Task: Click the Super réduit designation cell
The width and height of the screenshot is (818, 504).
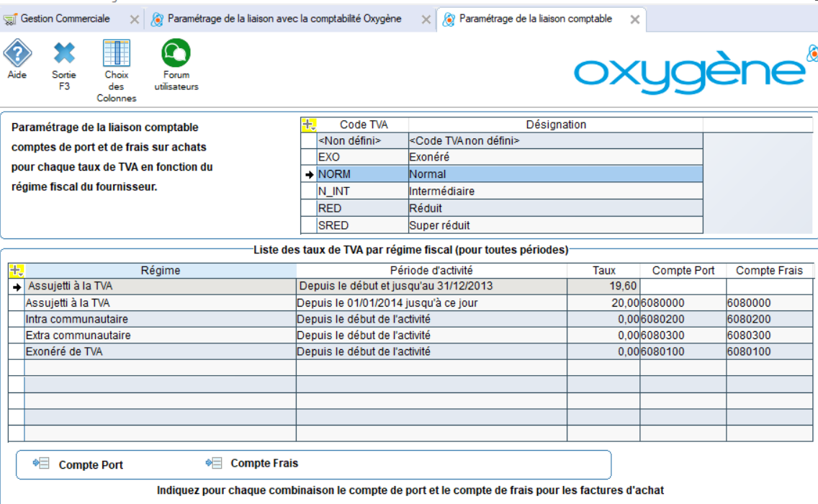Action: pyautogui.click(x=556, y=225)
